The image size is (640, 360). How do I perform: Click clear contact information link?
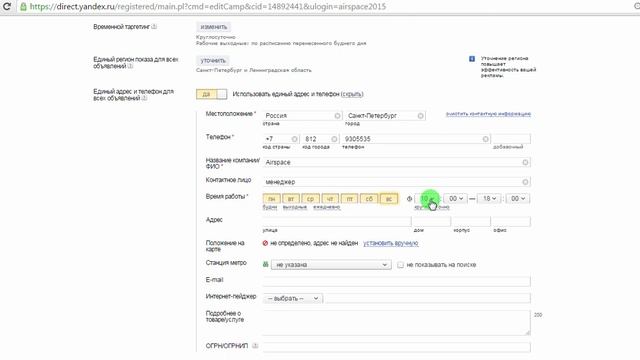click(x=488, y=114)
